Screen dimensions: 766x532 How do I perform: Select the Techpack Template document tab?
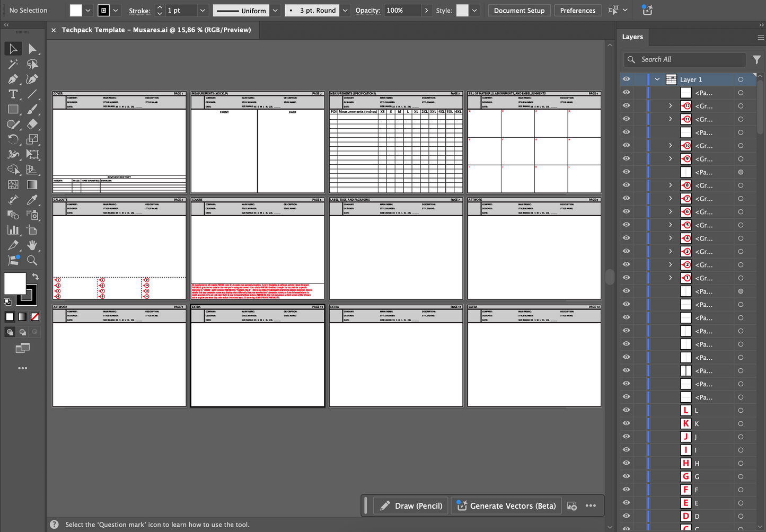[x=156, y=30]
